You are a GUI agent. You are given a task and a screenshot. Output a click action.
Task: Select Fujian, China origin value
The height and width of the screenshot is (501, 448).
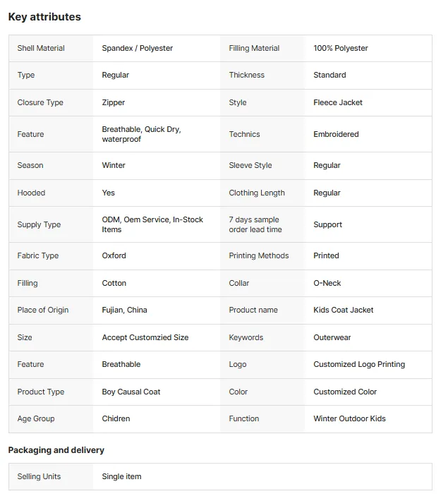point(124,310)
